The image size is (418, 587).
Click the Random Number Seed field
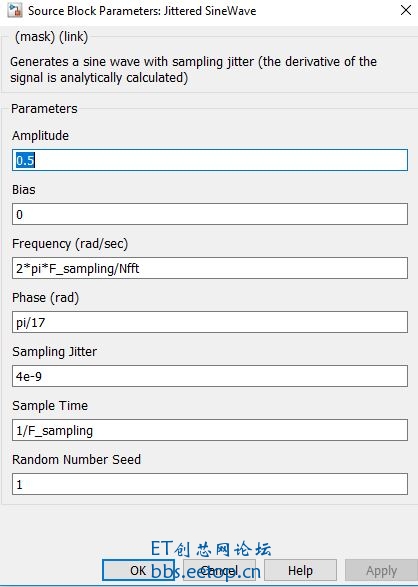[210, 484]
